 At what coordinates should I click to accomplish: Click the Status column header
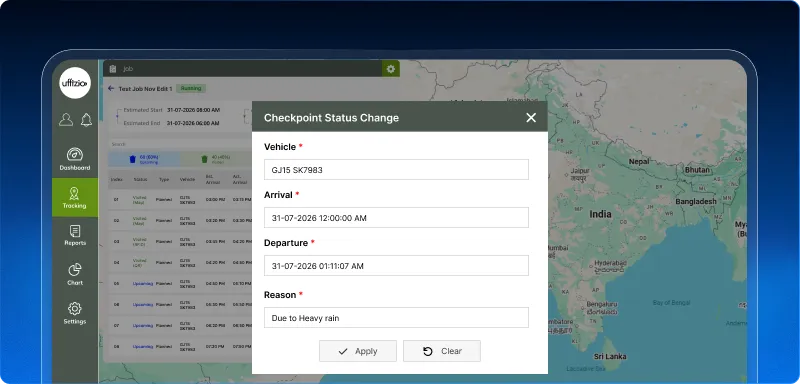click(x=140, y=180)
